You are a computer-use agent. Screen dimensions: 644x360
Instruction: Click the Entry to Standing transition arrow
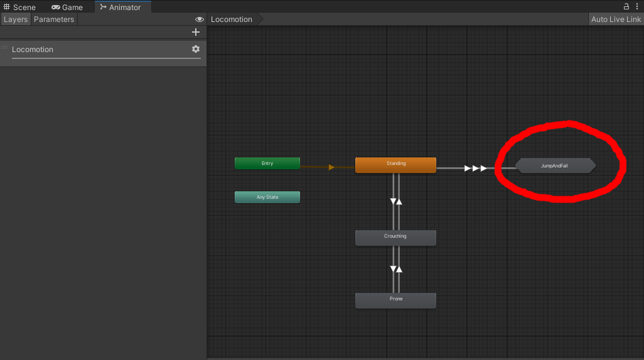(x=331, y=167)
